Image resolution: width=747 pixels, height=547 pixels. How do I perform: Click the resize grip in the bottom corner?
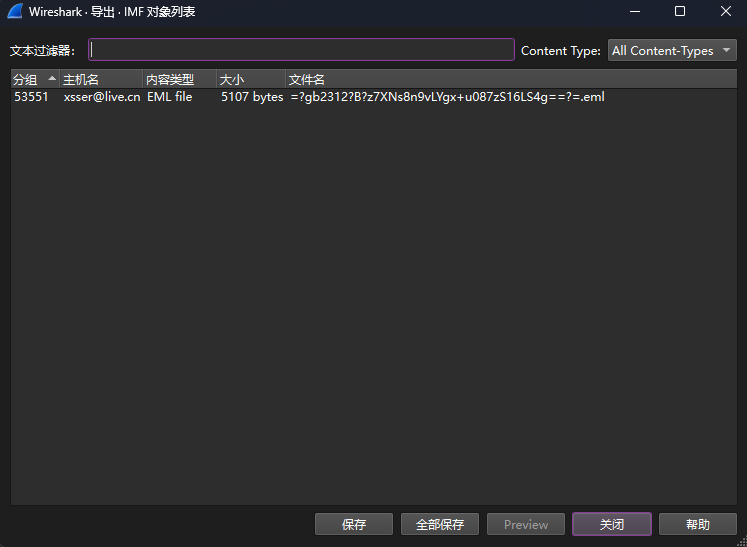pyautogui.click(x=741, y=541)
